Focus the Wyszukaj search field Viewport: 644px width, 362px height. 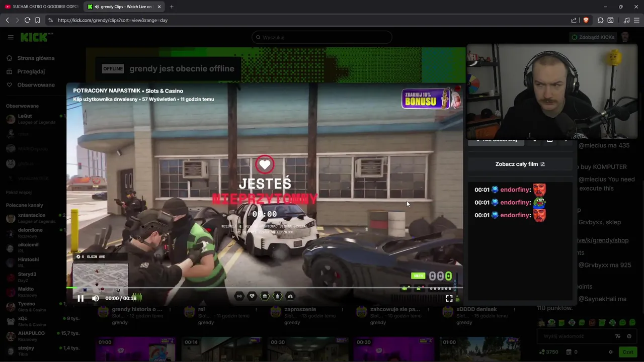322,37
